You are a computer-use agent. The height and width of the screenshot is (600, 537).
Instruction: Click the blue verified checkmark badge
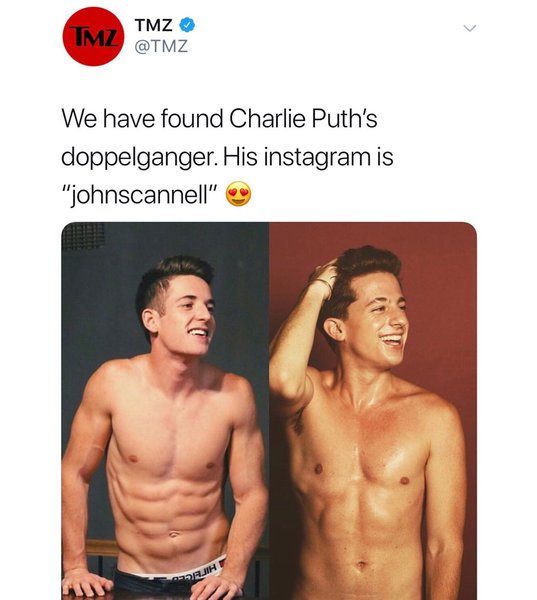point(188,25)
